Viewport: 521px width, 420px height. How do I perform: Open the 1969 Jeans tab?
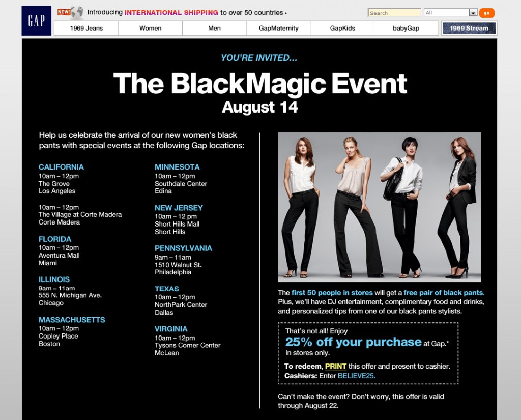(x=86, y=29)
